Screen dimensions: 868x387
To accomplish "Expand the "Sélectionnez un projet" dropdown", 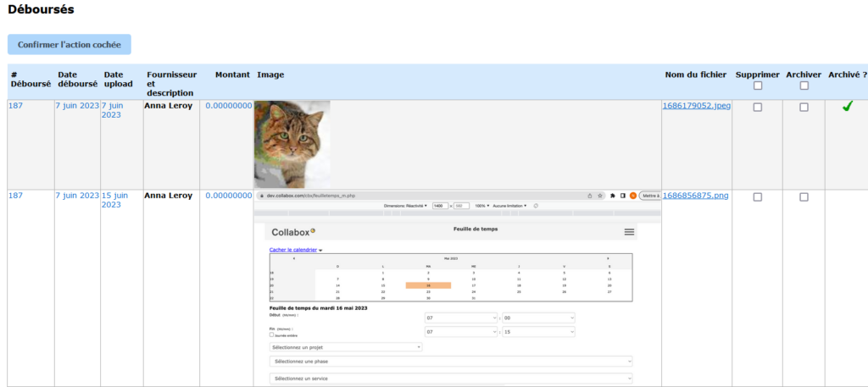I will (x=345, y=347).
